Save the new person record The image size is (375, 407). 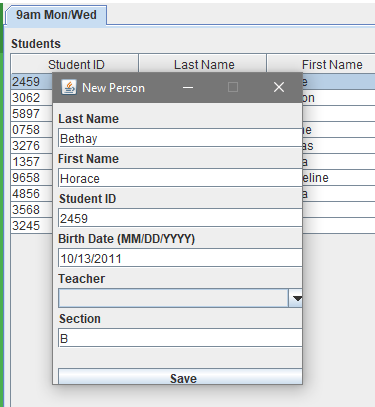tap(180, 377)
